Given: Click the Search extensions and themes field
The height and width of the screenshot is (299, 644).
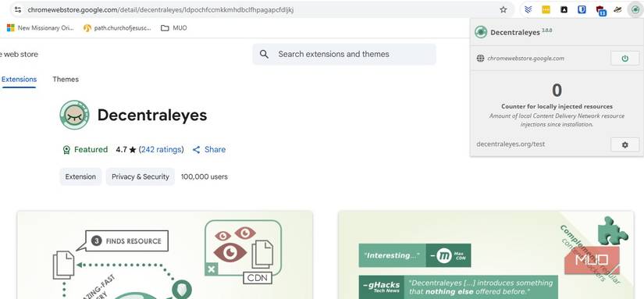Looking at the screenshot, I should (x=344, y=54).
